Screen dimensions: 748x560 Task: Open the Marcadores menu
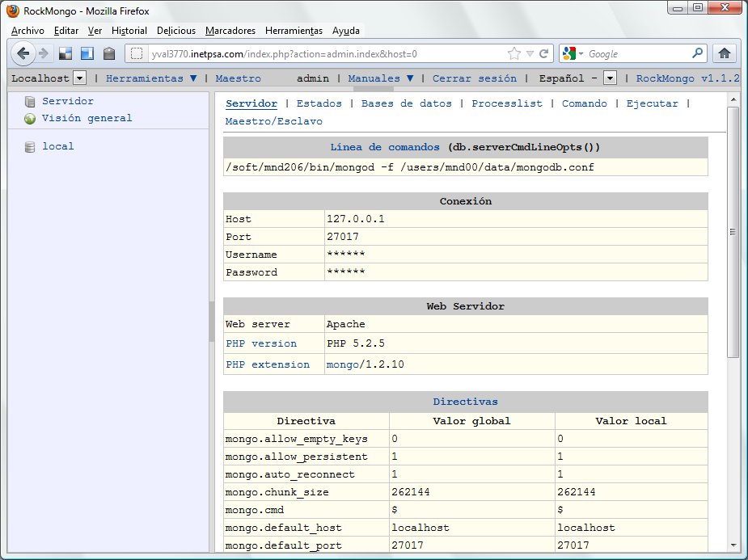230,31
